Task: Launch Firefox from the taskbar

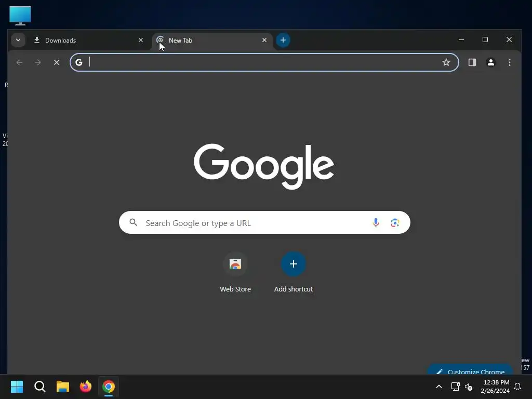Action: tap(86, 387)
